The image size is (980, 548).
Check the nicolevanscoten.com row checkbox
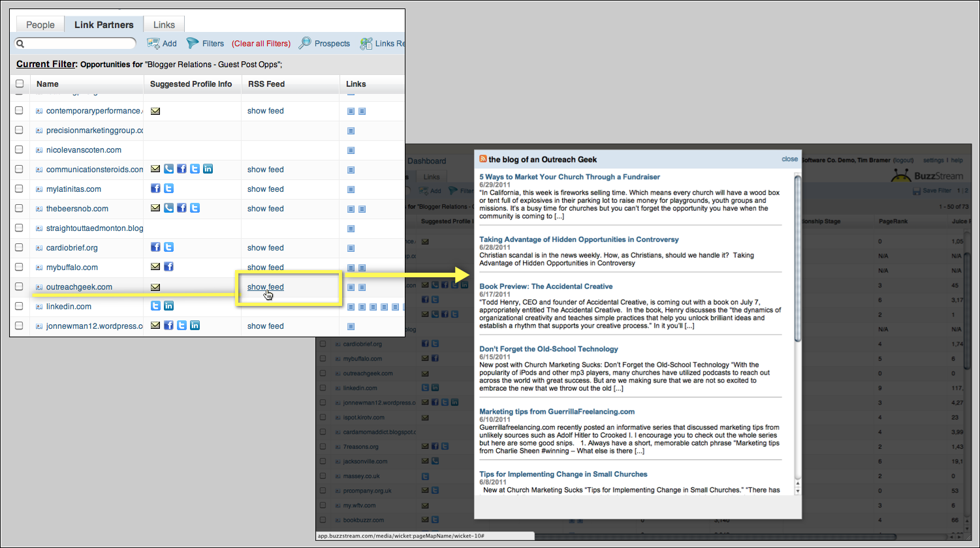click(x=20, y=150)
